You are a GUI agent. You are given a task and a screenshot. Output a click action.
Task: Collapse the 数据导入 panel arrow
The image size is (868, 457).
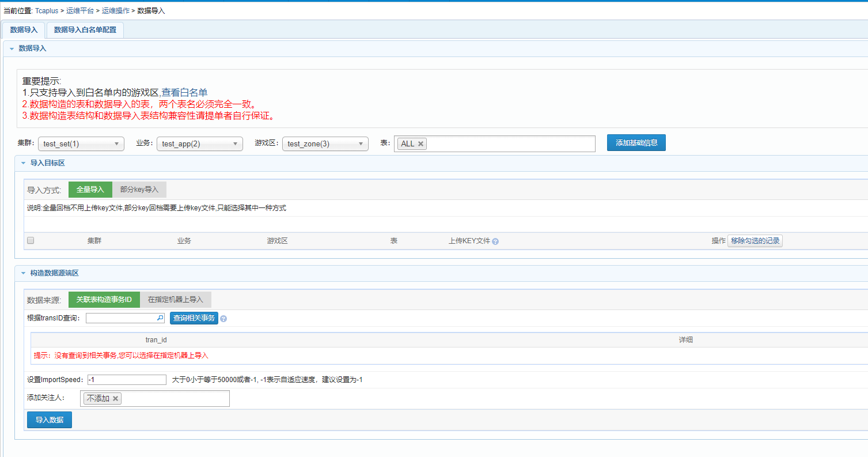pos(12,49)
